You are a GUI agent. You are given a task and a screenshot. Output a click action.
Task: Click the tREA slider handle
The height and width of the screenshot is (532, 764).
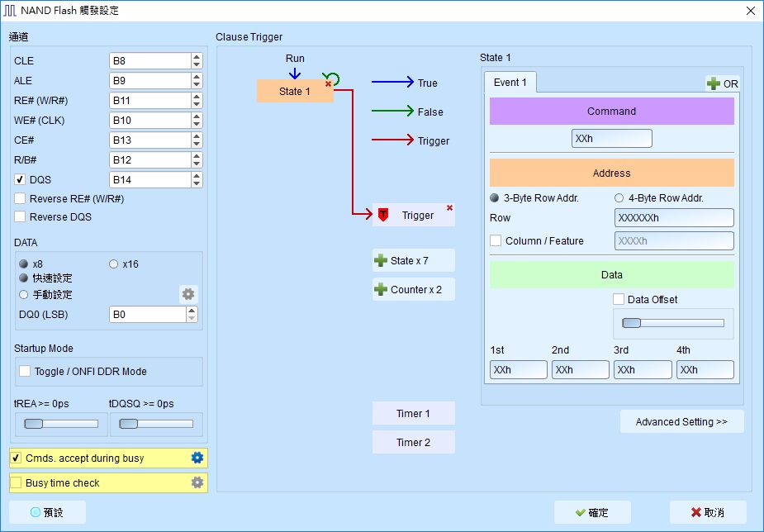[34, 423]
